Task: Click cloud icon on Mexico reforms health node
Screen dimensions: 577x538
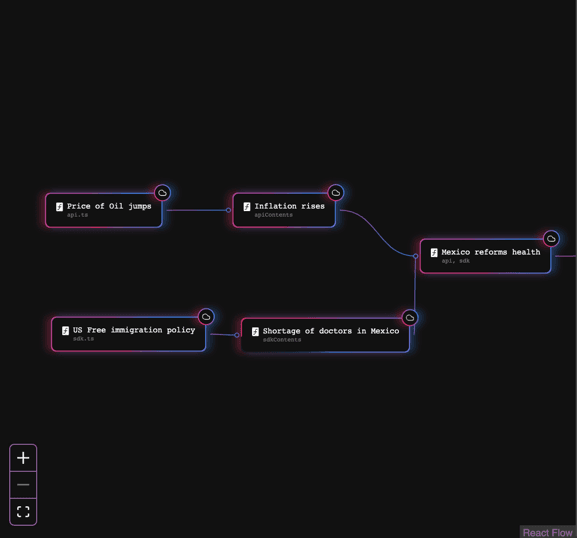Action: tap(551, 239)
